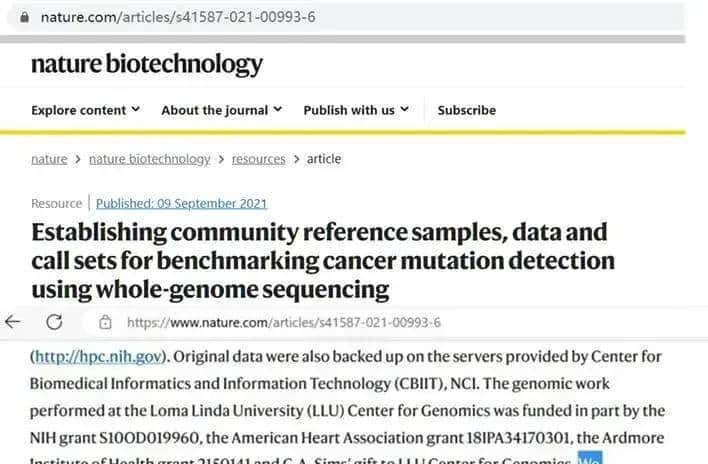Go back with the left arrow button

(13, 322)
